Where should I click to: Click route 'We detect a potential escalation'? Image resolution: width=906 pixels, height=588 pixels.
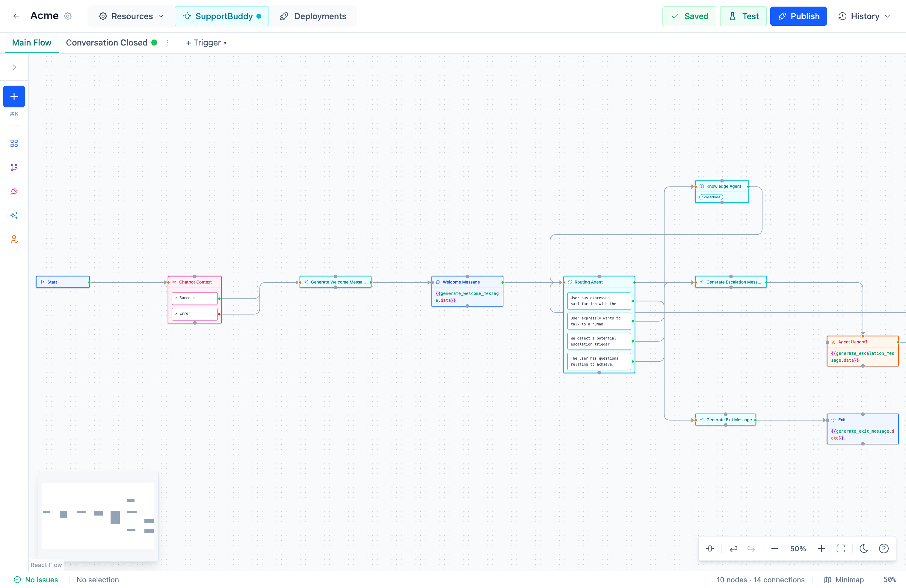click(599, 342)
